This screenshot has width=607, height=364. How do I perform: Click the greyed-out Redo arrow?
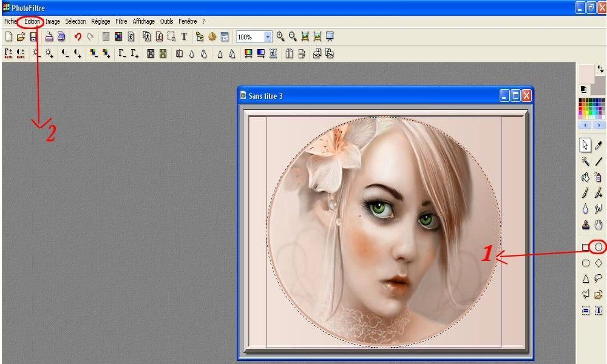coord(90,37)
